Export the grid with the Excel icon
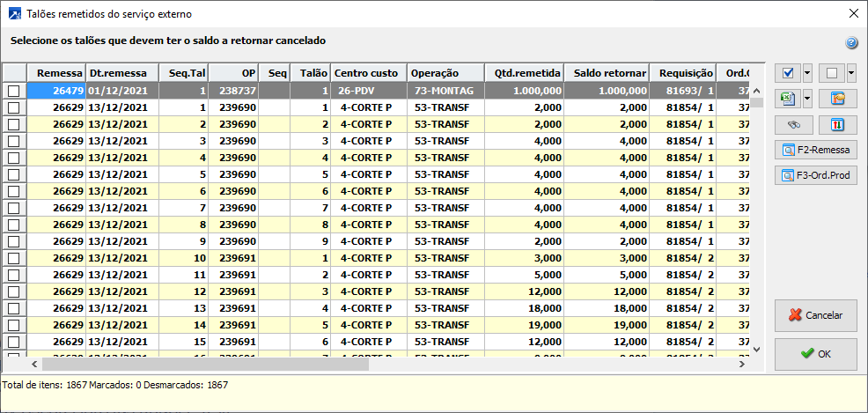The height and width of the screenshot is (413, 868). click(787, 99)
